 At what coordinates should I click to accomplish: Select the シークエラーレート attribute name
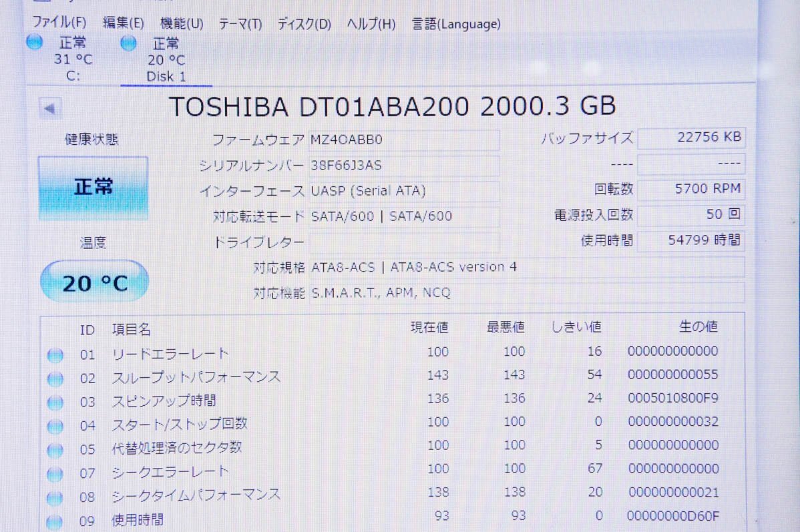(x=170, y=472)
